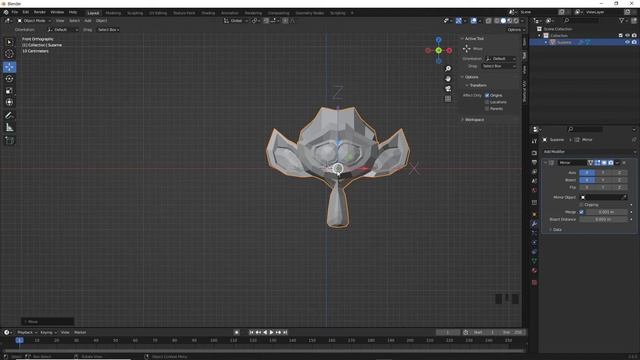
Task: Open the Render properties tab icon
Action: pos(534,153)
